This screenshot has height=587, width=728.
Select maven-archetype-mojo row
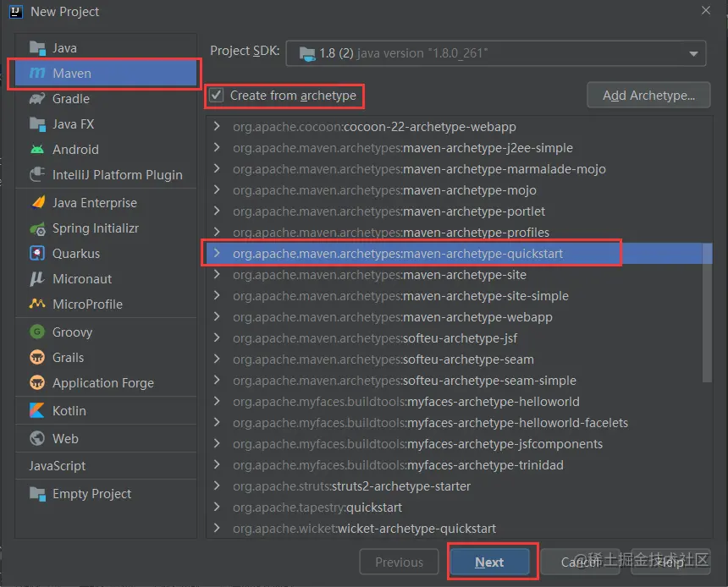coord(459,190)
